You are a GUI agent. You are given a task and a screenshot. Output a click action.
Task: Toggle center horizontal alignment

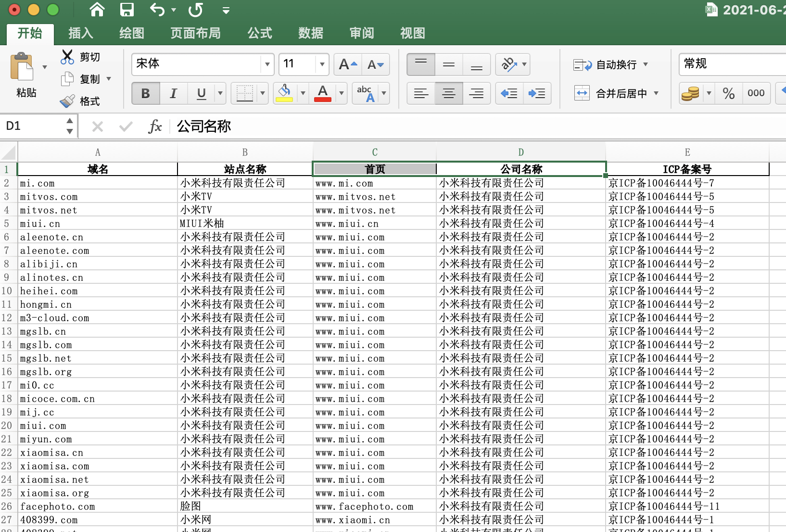pyautogui.click(x=448, y=93)
